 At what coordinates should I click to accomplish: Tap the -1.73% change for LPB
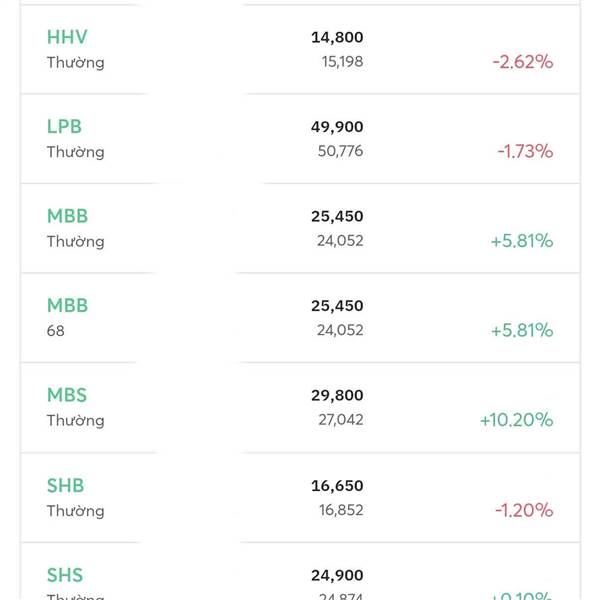coord(525,151)
